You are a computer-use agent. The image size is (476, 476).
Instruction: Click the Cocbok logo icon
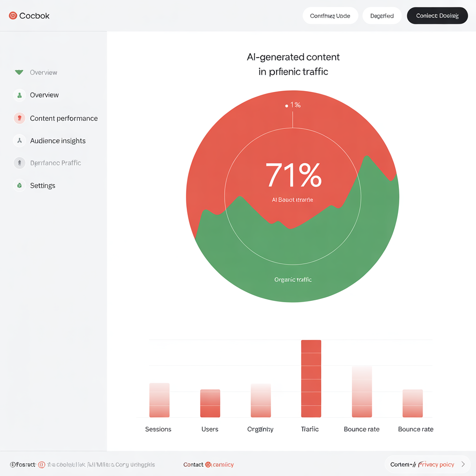pyautogui.click(x=13, y=16)
